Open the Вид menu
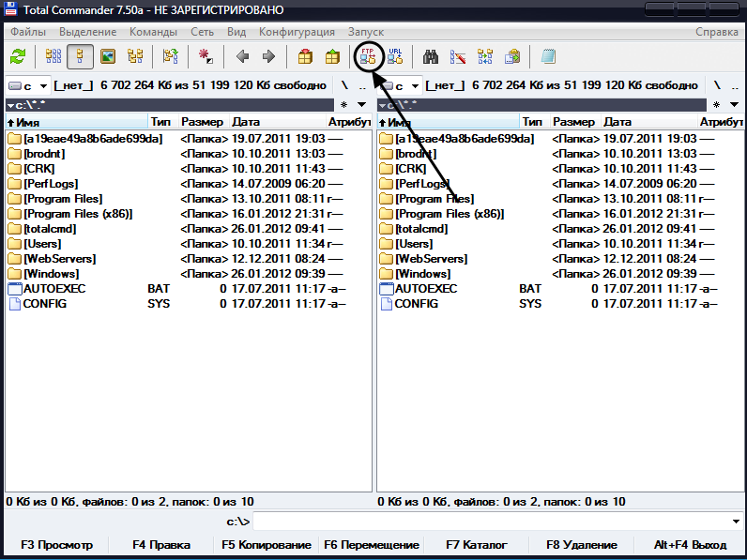This screenshot has width=747, height=560. point(236,32)
